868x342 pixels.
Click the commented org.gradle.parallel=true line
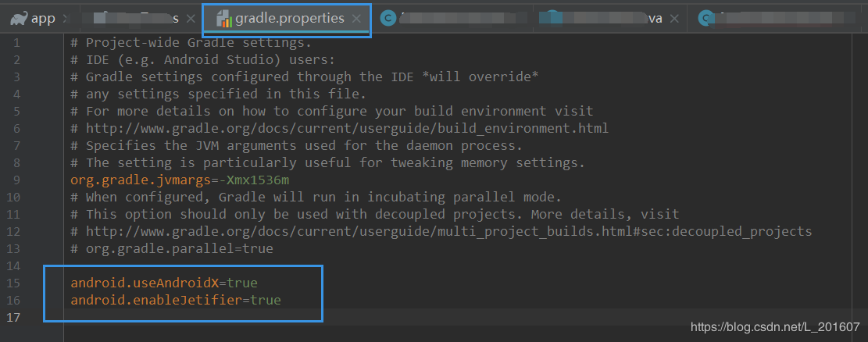point(172,248)
